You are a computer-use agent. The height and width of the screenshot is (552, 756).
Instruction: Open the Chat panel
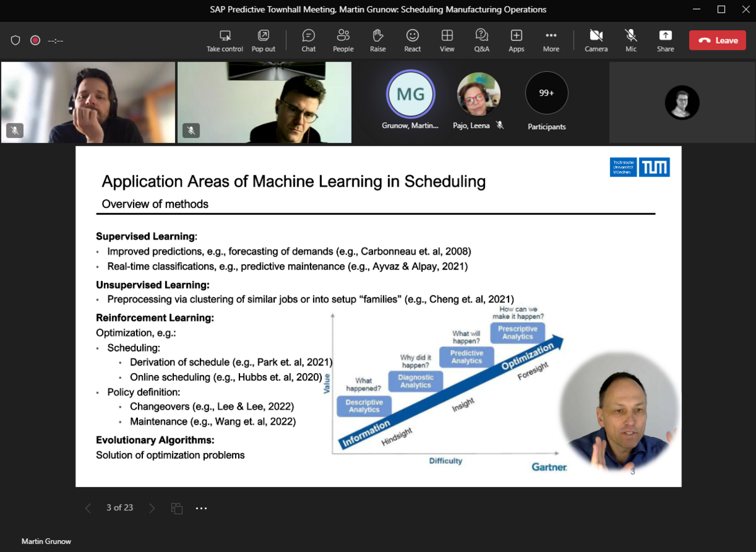(x=308, y=40)
